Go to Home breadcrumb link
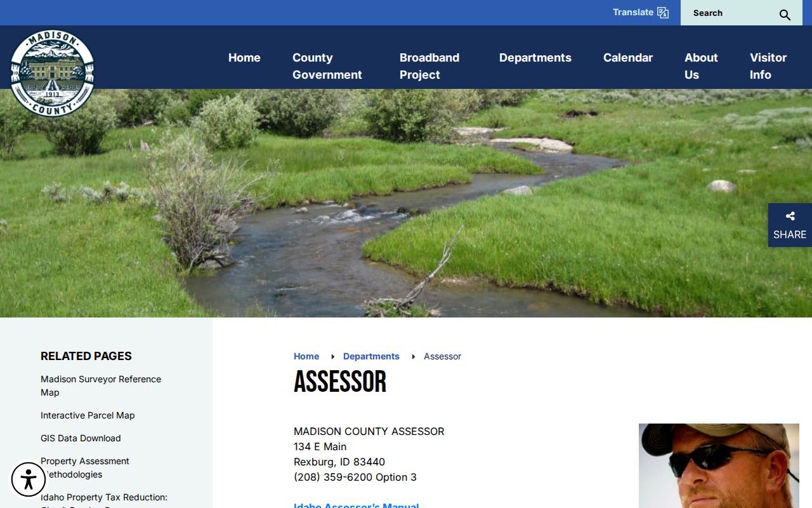This screenshot has height=508, width=812. [x=306, y=356]
